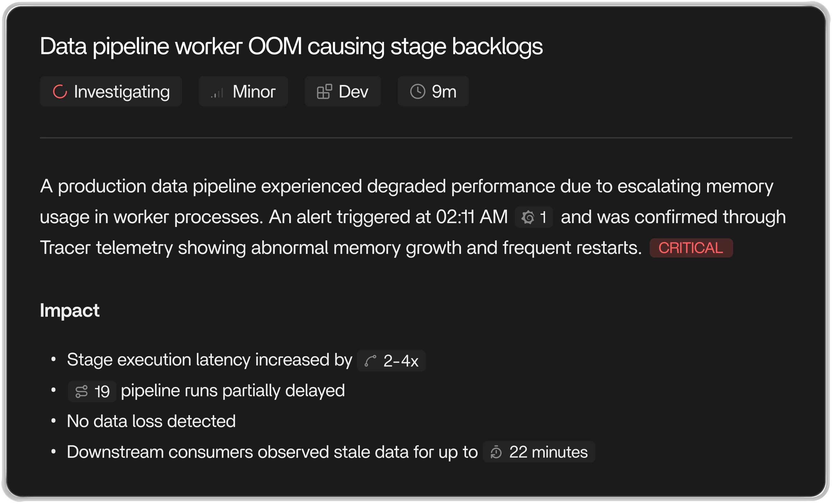This screenshot has height=504, width=832.
Task: Click the spinner icon in the Investigating badge
Action: point(60,91)
